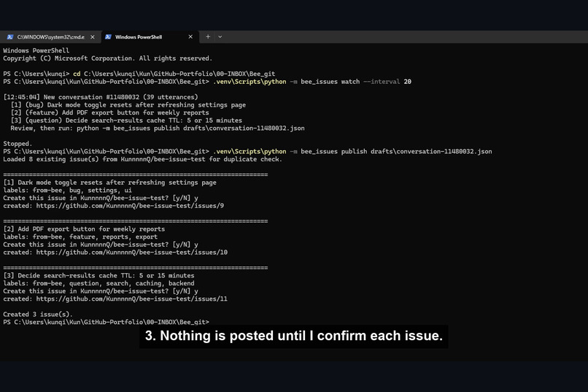Click the PowerShell icon on cmd.exe tab
This screenshot has height=392, width=588.
pyautogui.click(x=10, y=36)
